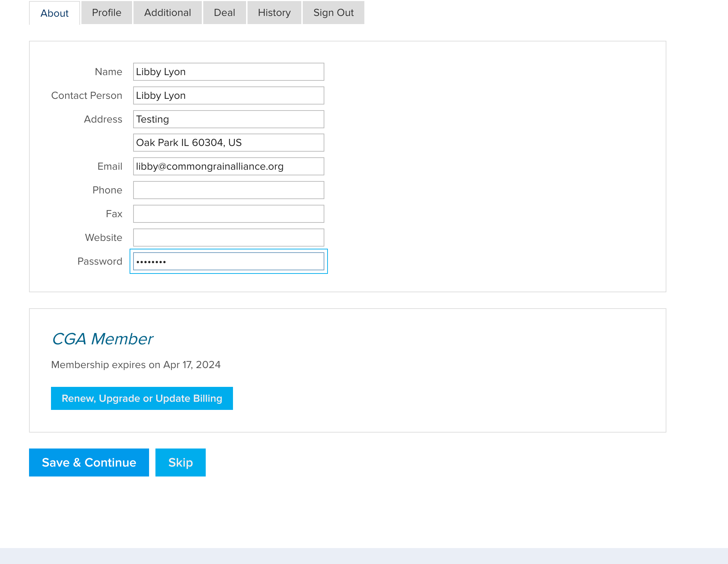
Task: Click the Save & Continue button
Action: (89, 463)
